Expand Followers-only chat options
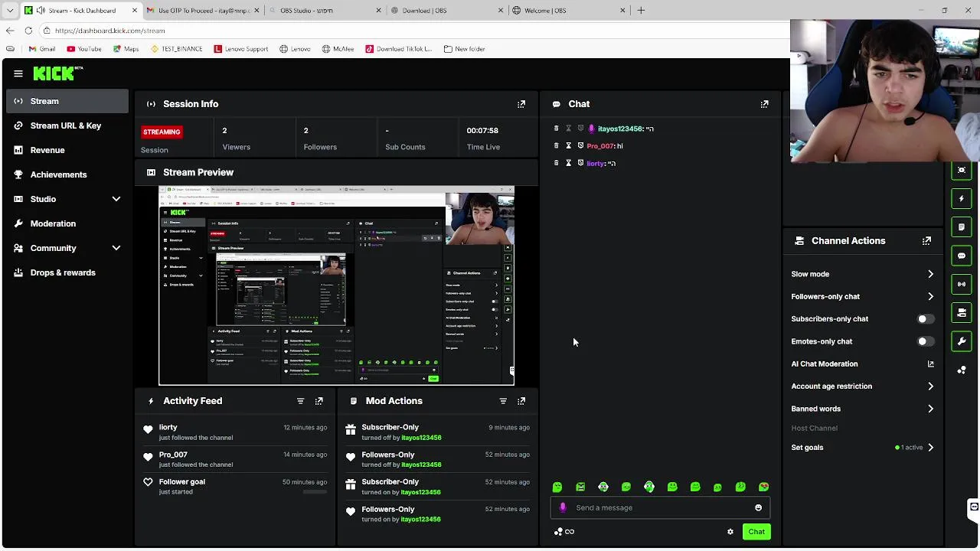This screenshot has width=980, height=551. point(930,296)
